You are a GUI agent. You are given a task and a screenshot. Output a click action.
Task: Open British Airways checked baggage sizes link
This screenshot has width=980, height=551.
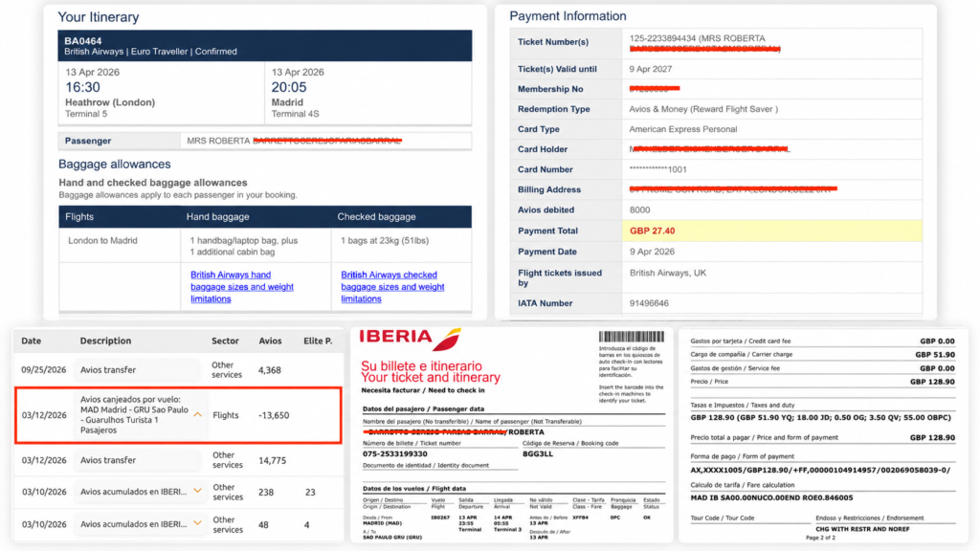[392, 287]
